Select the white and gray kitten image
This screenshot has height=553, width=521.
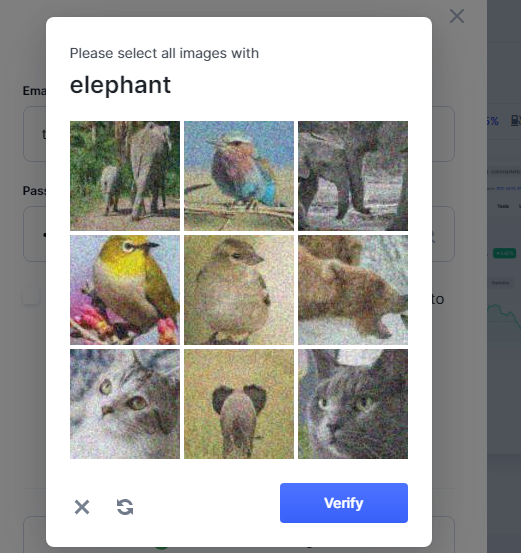(x=125, y=404)
